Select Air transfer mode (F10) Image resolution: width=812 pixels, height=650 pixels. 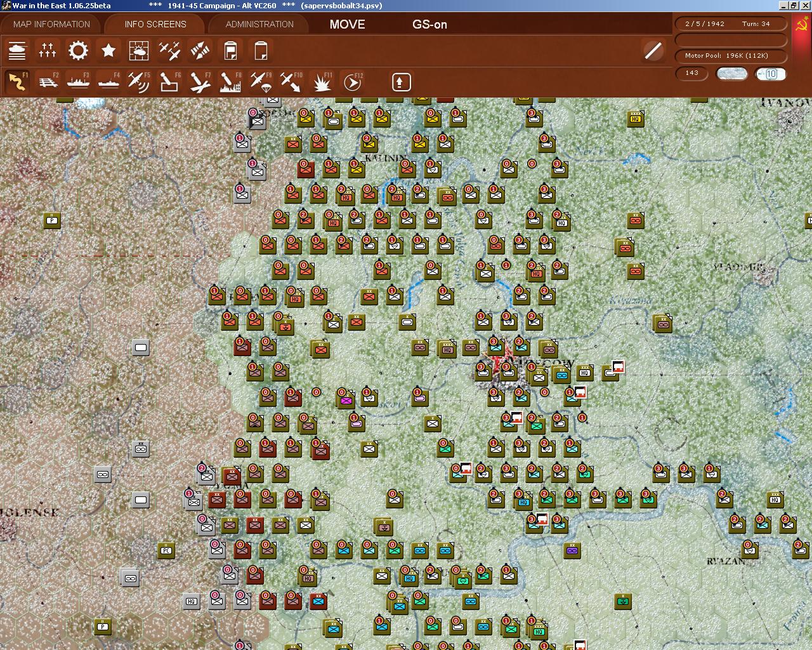[x=291, y=82]
